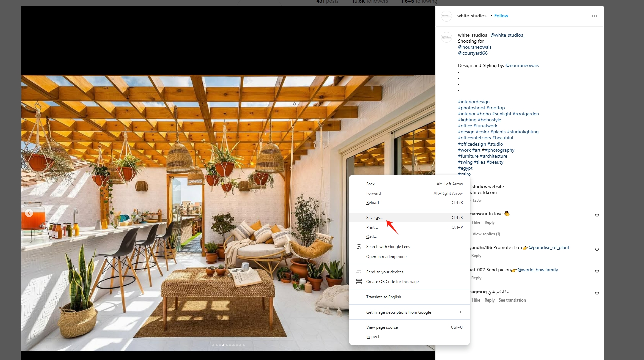Open the #interiordesign hashtag

(473, 102)
